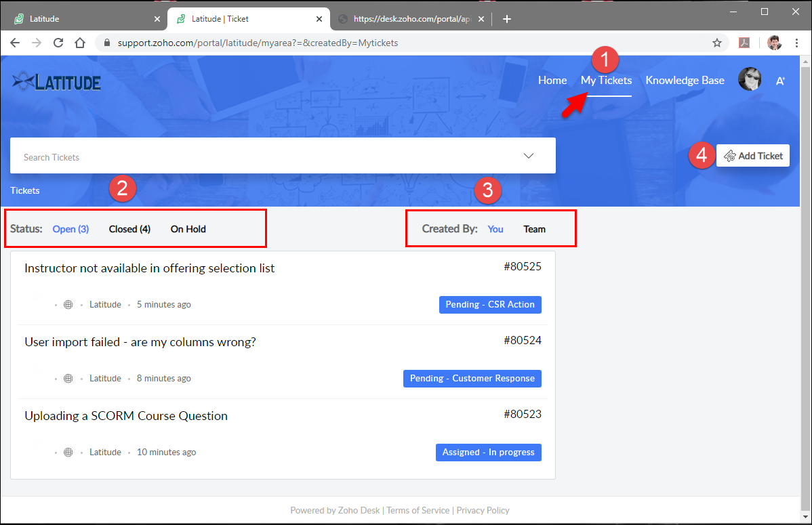812x525 pixels.
Task: Click the font size A icon
Action: (x=780, y=81)
